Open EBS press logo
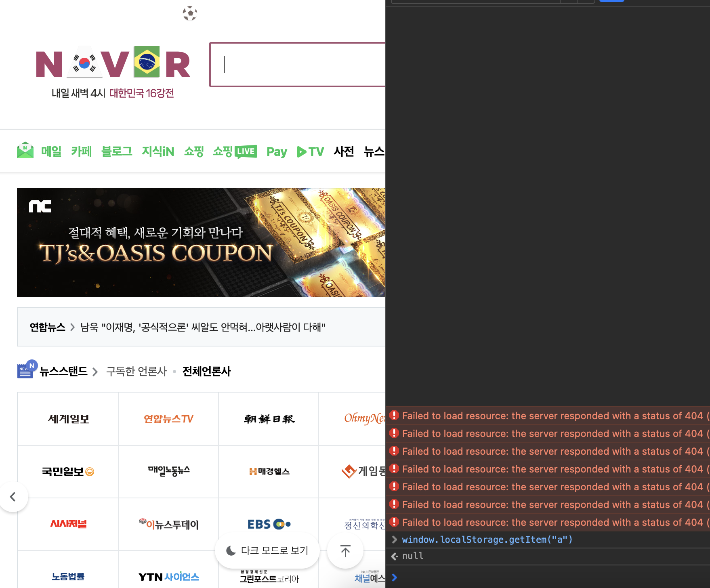 (x=269, y=524)
